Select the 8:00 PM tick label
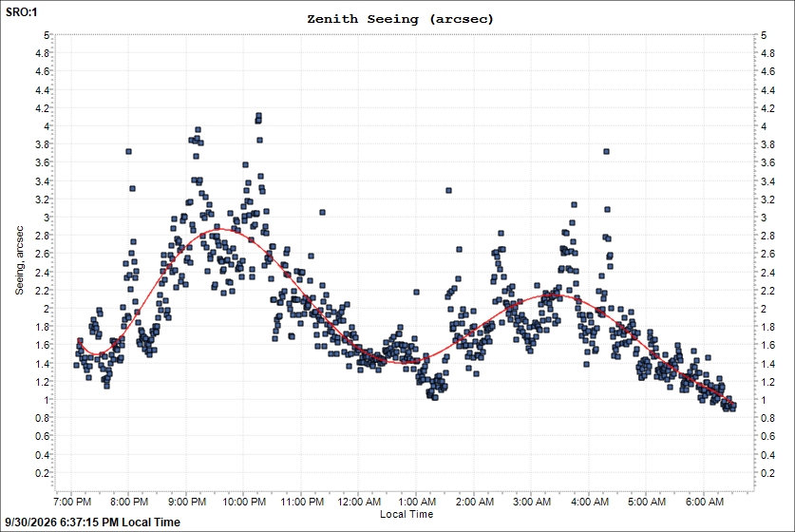This screenshot has height=532, width=795. point(129,502)
